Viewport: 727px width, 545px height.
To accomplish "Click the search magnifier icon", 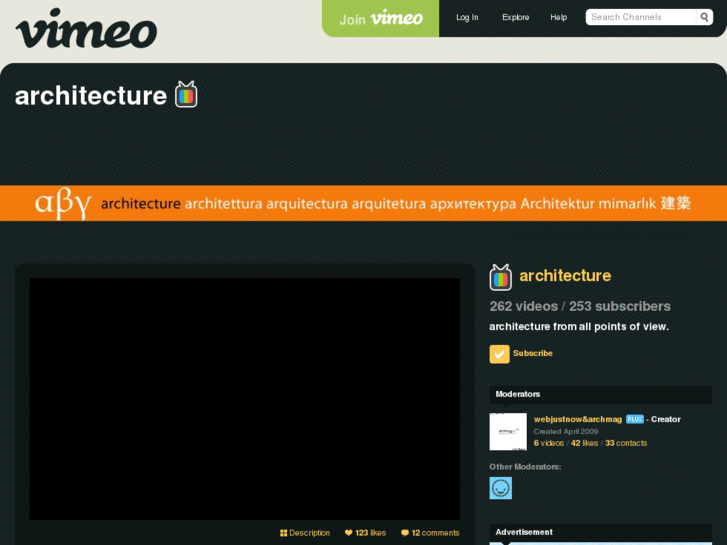I will tap(704, 17).
